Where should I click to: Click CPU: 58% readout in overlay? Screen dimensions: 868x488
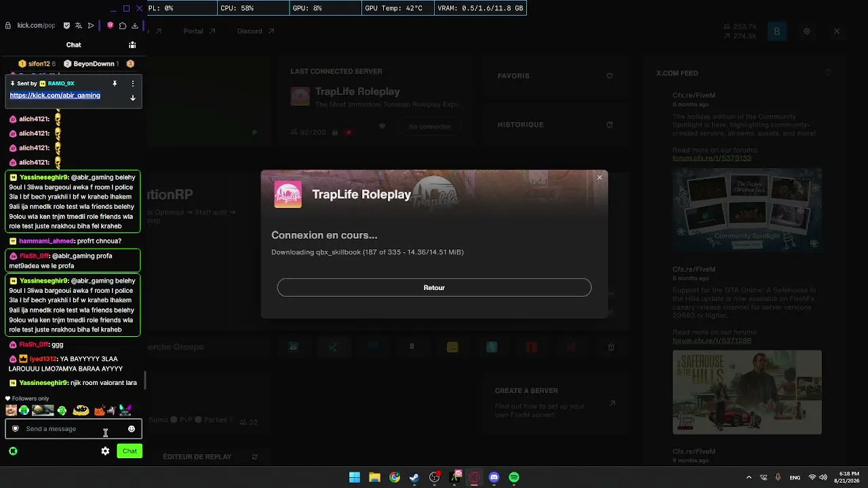tap(237, 8)
